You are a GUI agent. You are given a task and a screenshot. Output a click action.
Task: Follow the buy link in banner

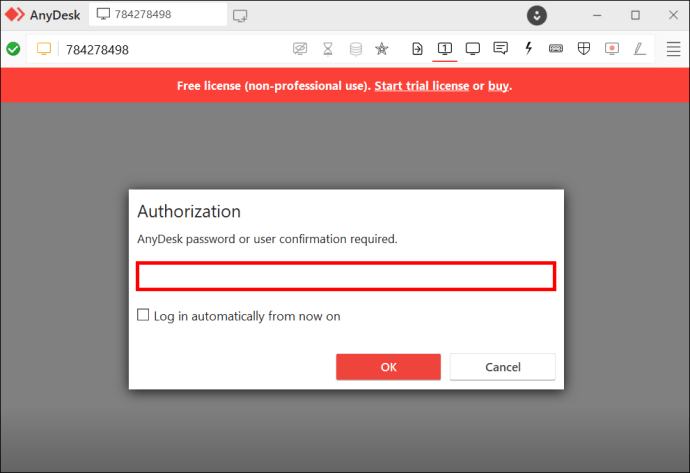[x=498, y=86]
